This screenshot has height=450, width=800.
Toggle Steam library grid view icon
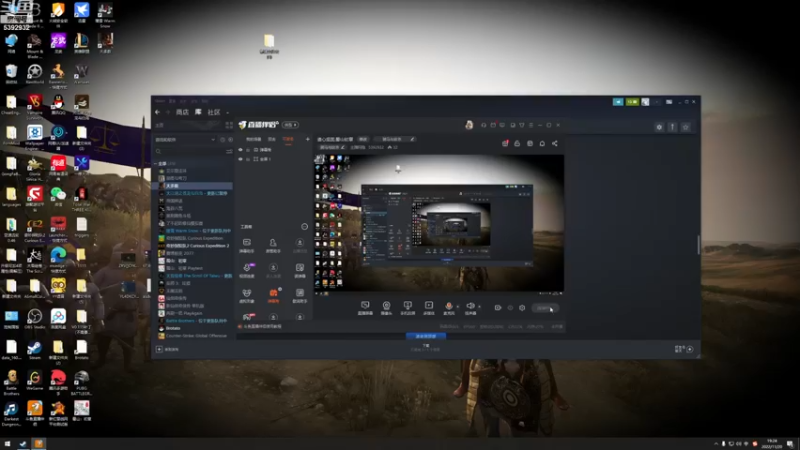click(x=229, y=125)
